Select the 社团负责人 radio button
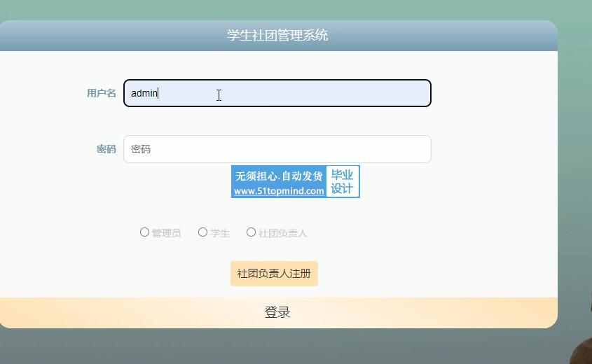 251,232
